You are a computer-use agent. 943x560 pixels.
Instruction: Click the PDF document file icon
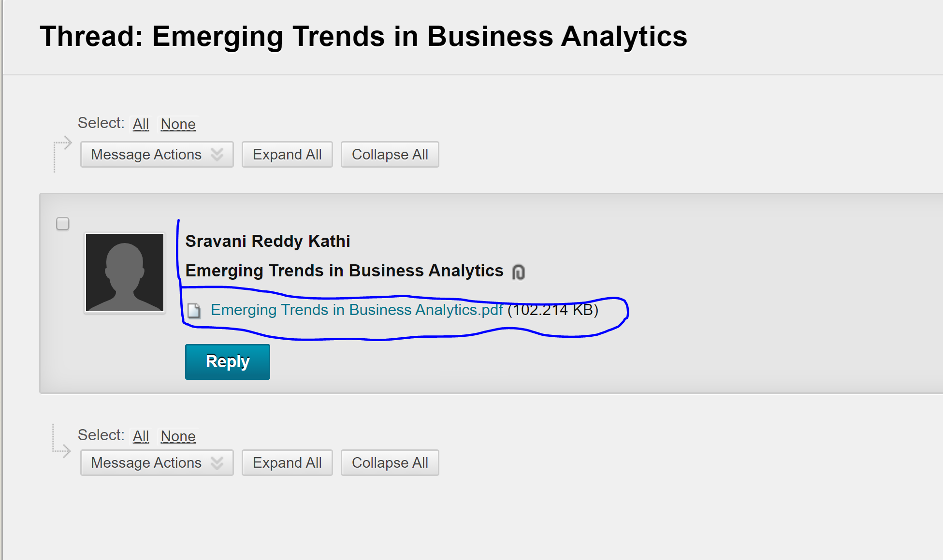pos(194,311)
